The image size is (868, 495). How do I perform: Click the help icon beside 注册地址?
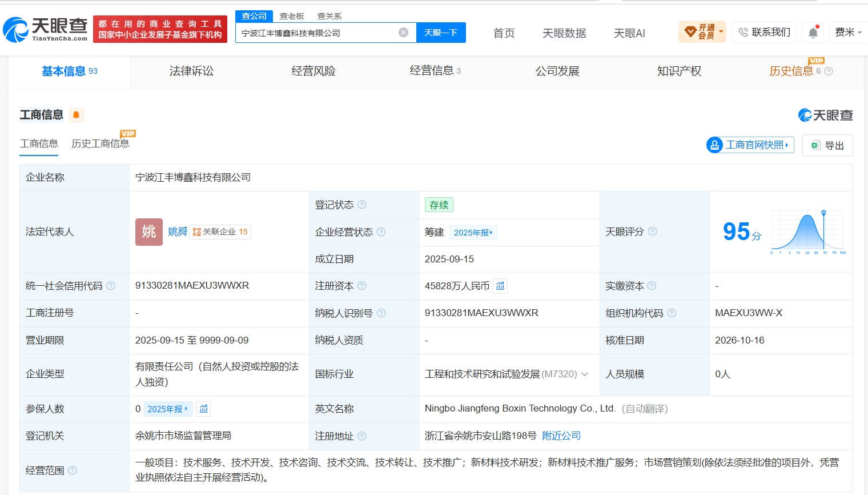[362, 436]
